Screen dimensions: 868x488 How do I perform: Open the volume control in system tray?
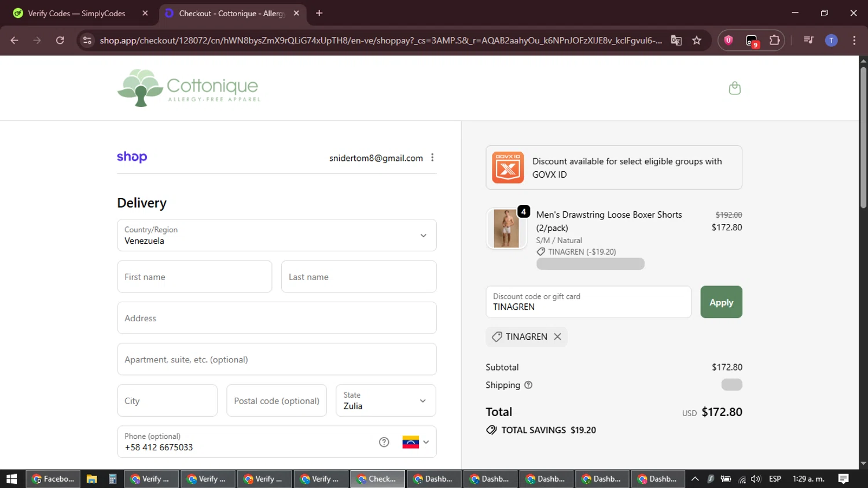pyautogui.click(x=756, y=479)
